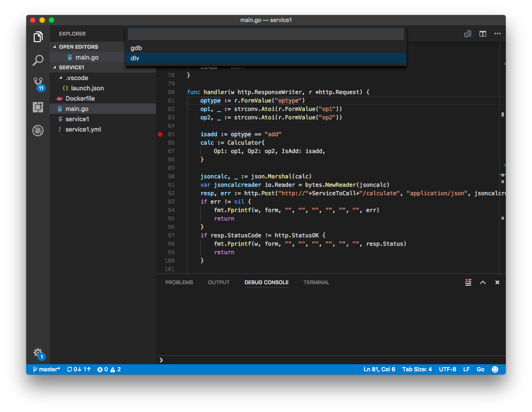
Task: Close the bottom panel
Action: (x=497, y=282)
